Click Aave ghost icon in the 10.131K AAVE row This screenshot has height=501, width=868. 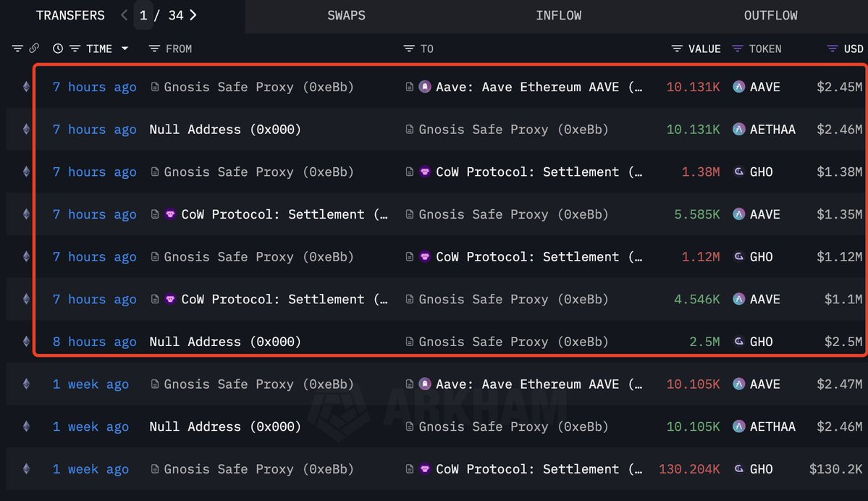[425, 87]
